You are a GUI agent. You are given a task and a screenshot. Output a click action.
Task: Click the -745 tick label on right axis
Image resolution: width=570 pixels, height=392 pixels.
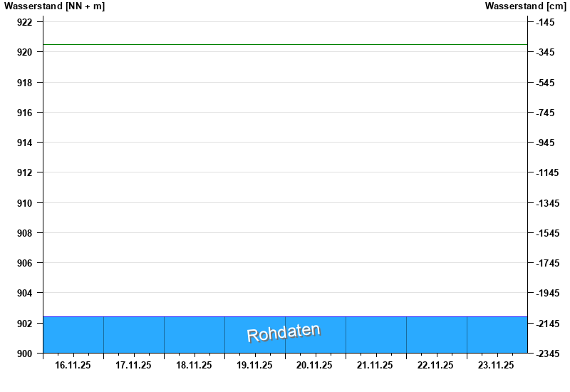point(545,113)
